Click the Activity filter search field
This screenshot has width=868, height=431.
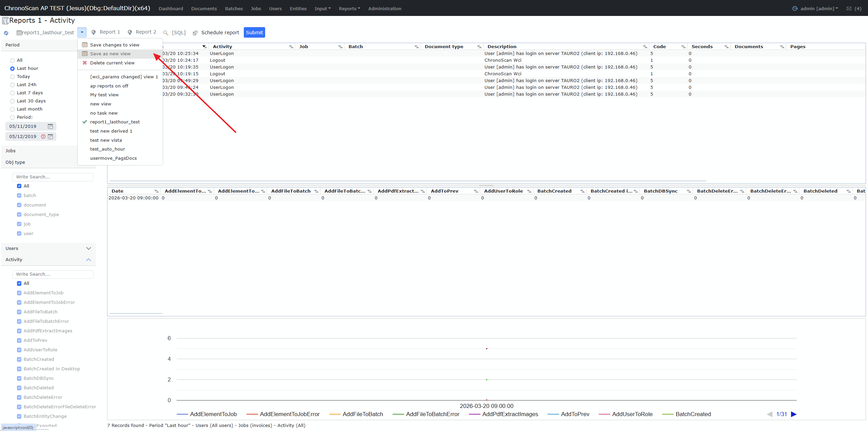coord(53,274)
